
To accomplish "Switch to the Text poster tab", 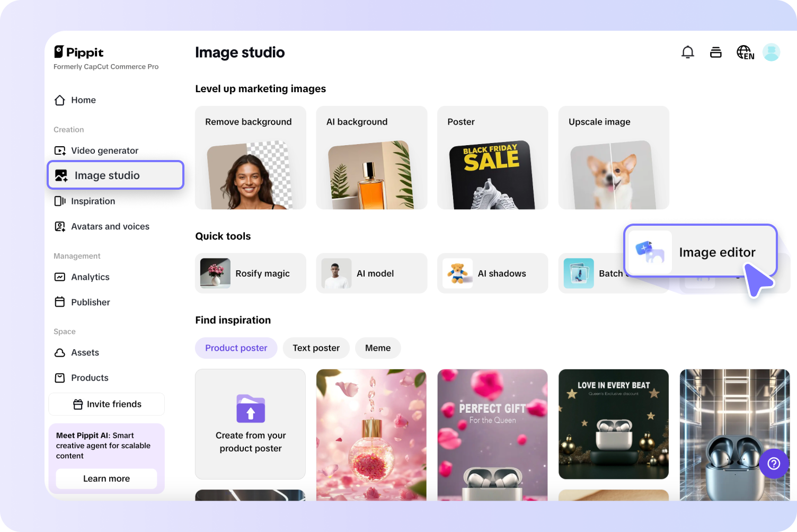I will point(316,348).
